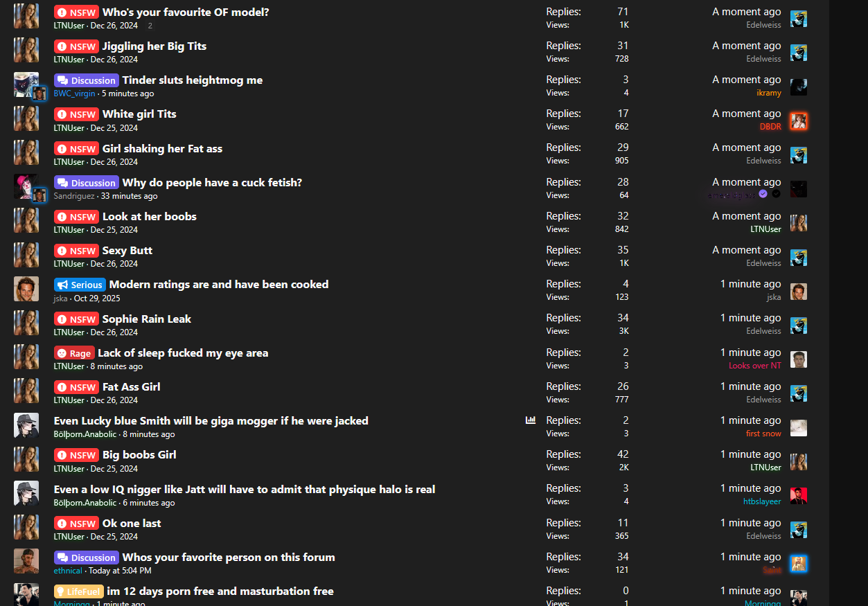Click the last-poster avatar next to htbslayeer
Viewport: 868px width, 606px height.
pos(799,495)
